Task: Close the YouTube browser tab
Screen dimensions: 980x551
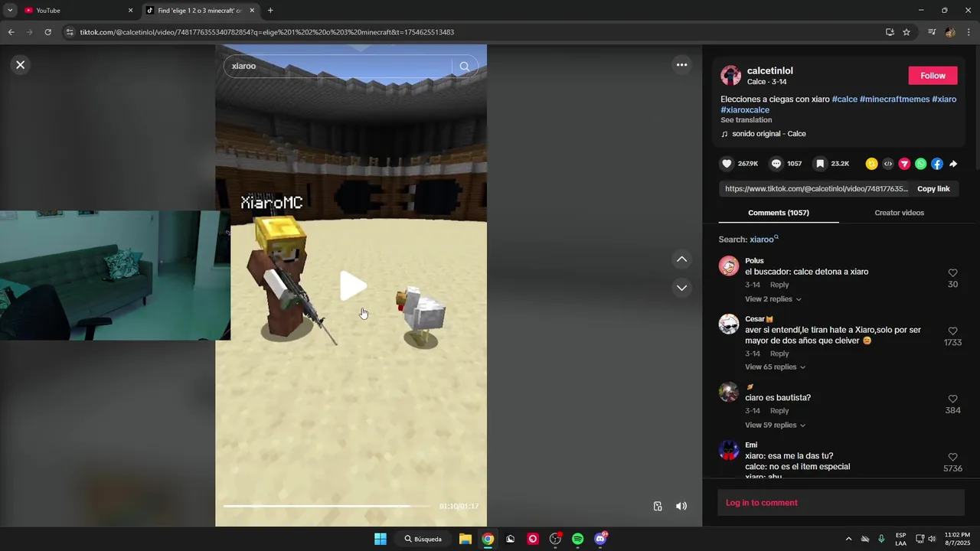Action: [x=130, y=11]
